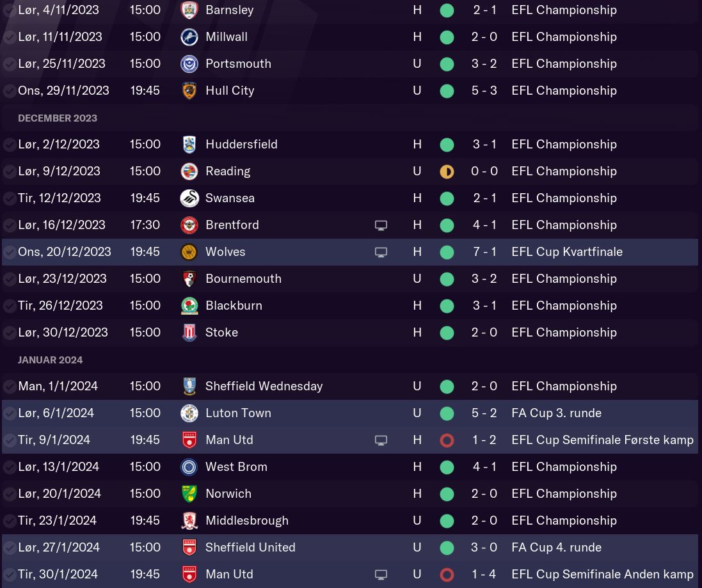702x588 pixels.
Task: Click the Hull City tiger badge
Action: [189, 91]
